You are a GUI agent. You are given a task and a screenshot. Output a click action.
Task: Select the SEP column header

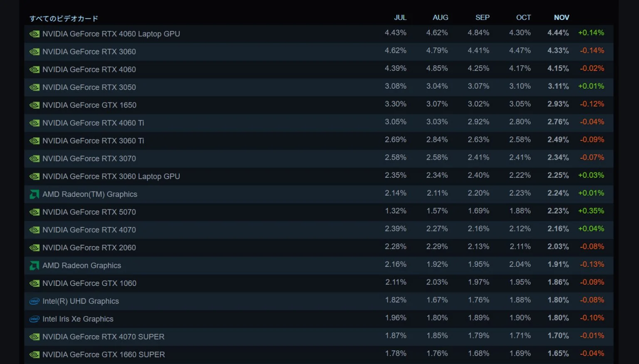click(482, 17)
